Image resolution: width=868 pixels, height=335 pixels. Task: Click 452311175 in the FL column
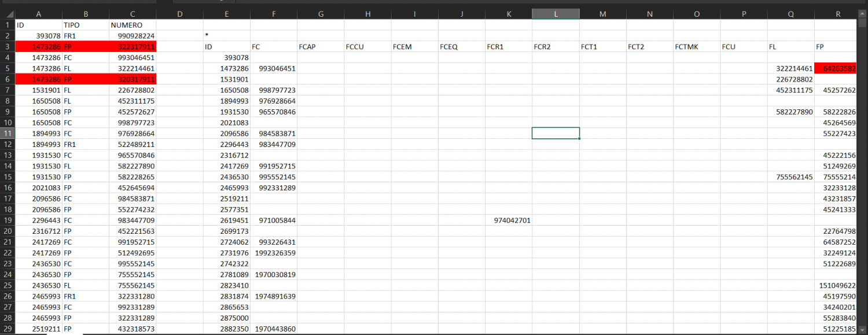point(790,90)
